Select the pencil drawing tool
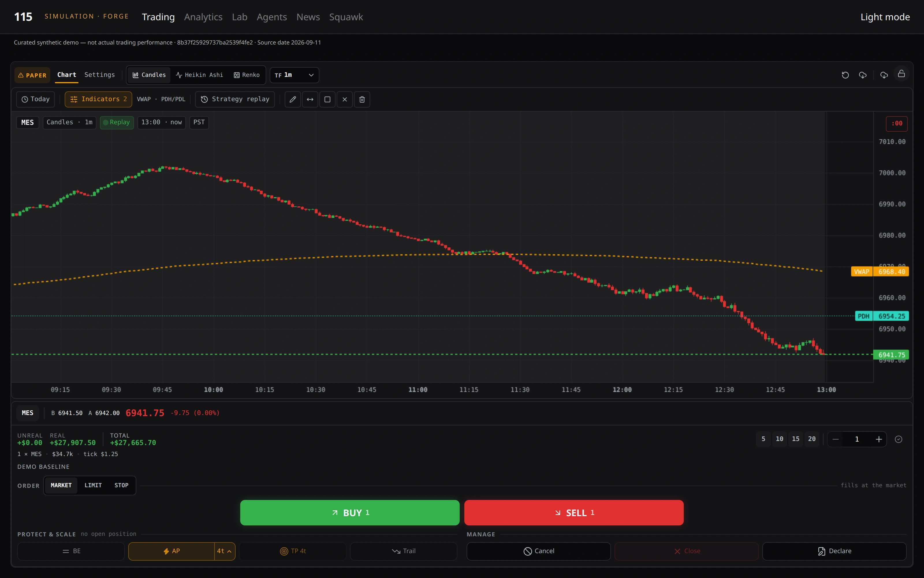This screenshot has height=578, width=924. (x=293, y=99)
